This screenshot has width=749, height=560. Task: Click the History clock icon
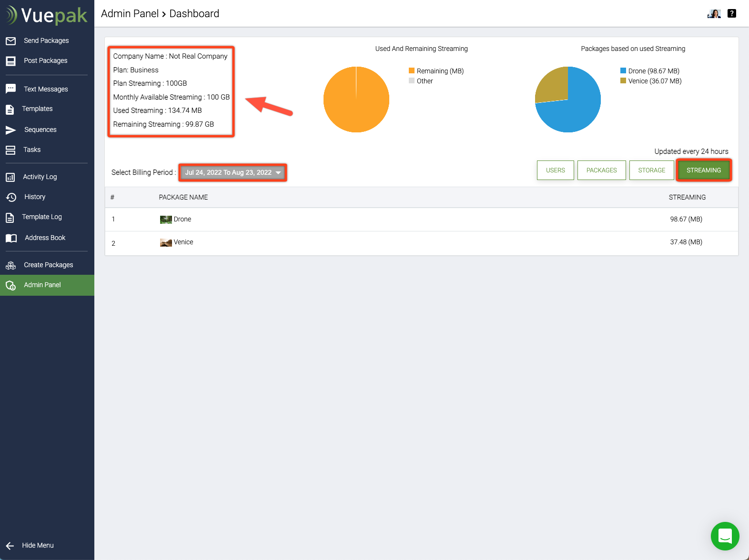(x=11, y=197)
